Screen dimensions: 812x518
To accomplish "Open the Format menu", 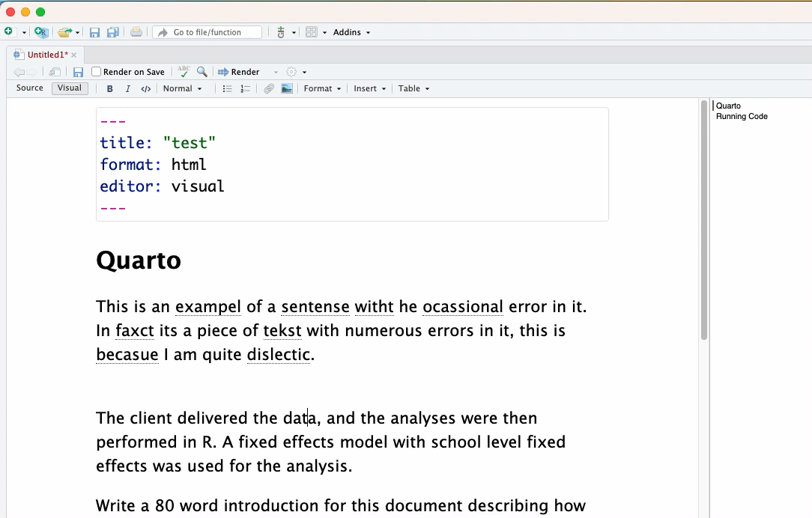I will (x=322, y=88).
